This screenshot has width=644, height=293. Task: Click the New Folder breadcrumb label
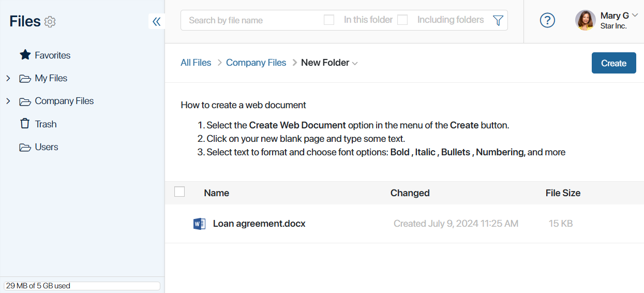coord(325,63)
